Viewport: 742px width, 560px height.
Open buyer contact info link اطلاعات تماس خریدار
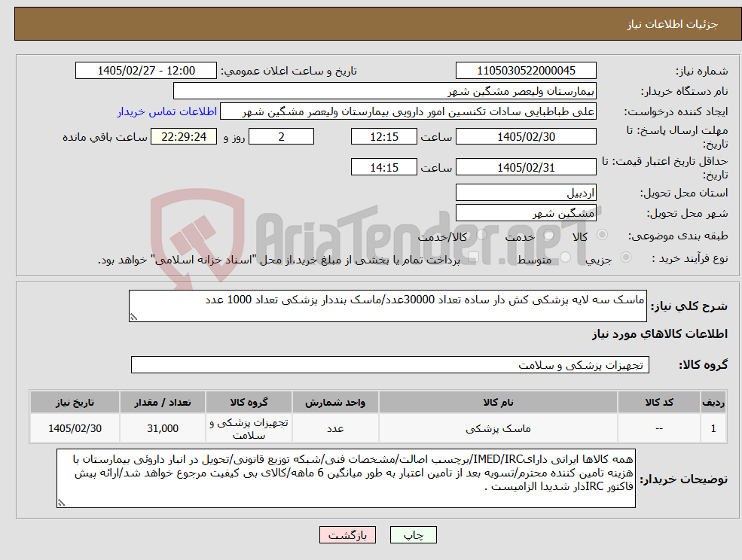tap(167, 111)
